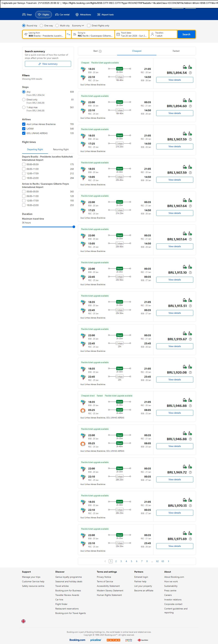The width and height of the screenshot is (218, 644).
Task: Switch to the Fastest results tab
Action: click(x=176, y=51)
